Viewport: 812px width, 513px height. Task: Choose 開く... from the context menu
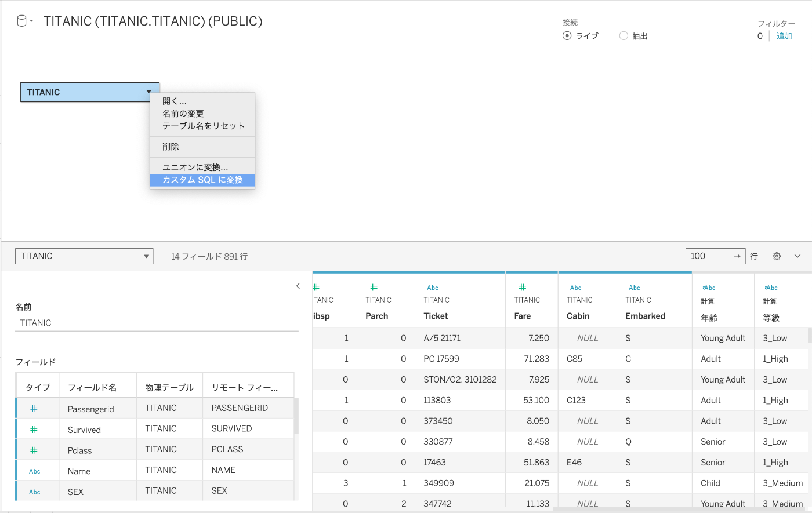pyautogui.click(x=202, y=101)
